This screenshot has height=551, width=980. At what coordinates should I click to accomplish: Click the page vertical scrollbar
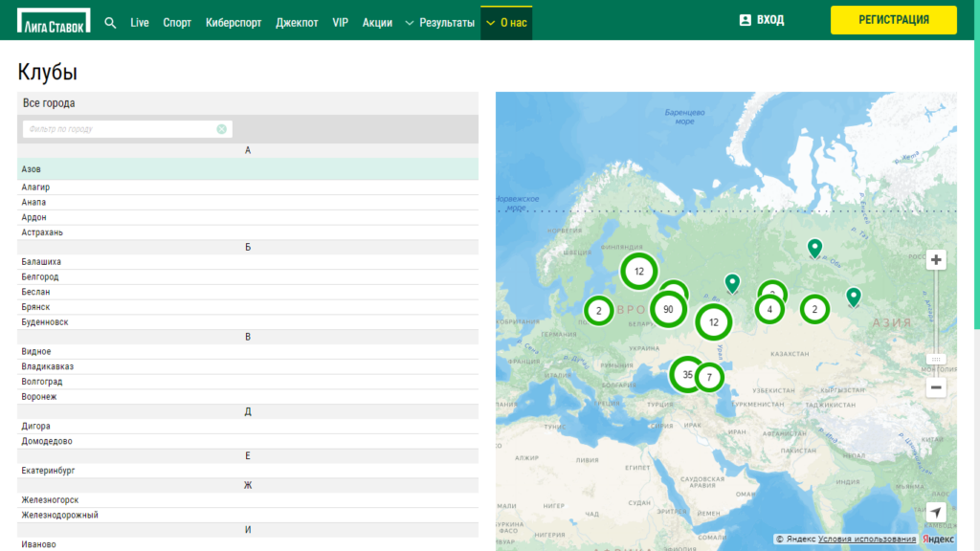tap(976, 165)
